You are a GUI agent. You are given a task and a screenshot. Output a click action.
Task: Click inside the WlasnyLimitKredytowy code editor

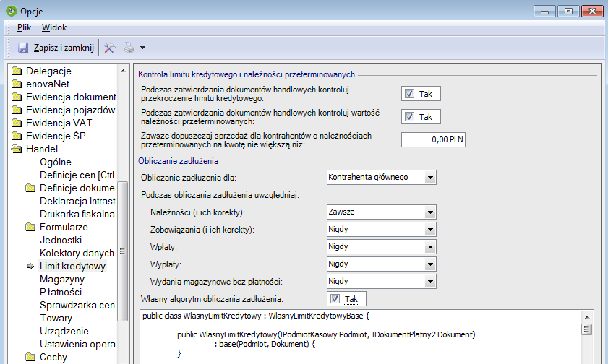pos(361,337)
